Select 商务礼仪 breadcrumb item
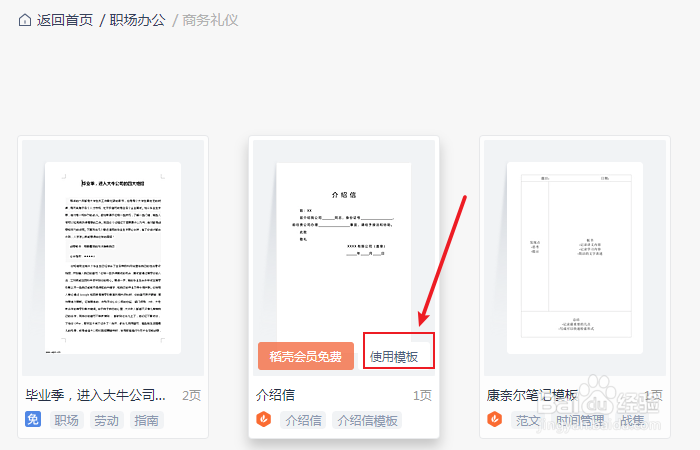 click(210, 20)
